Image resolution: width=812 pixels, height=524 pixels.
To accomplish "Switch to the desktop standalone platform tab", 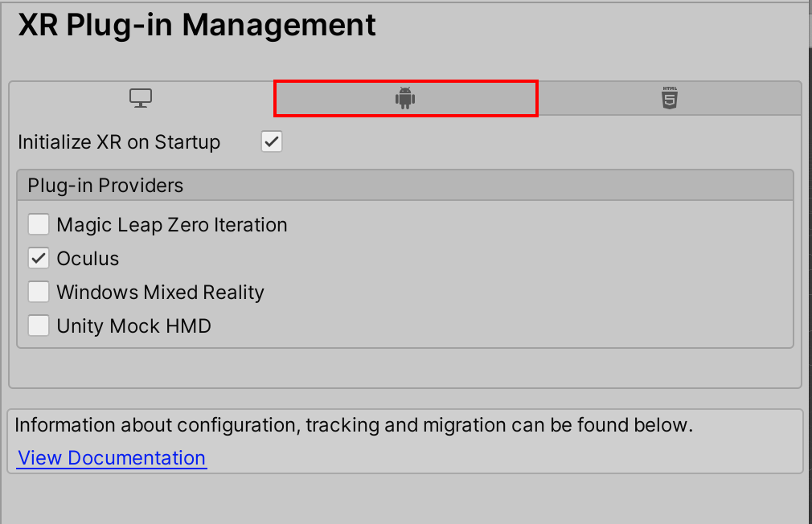I will pyautogui.click(x=141, y=99).
